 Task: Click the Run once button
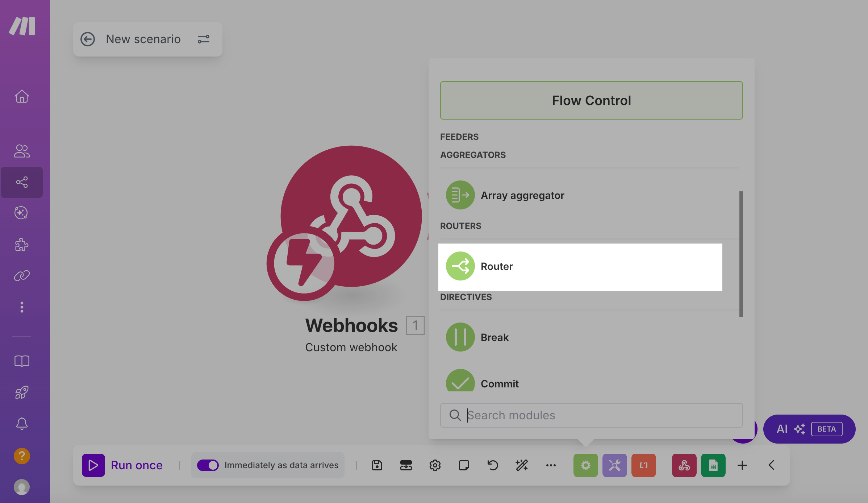[x=122, y=465]
